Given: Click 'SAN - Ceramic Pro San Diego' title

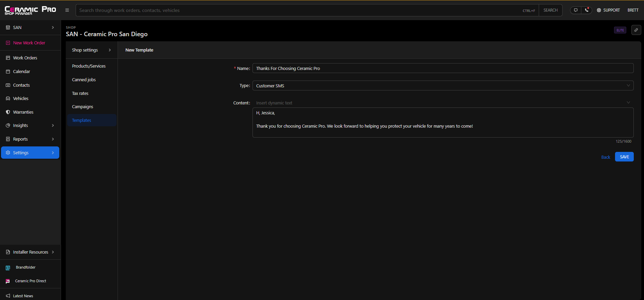Looking at the screenshot, I should coord(107,34).
